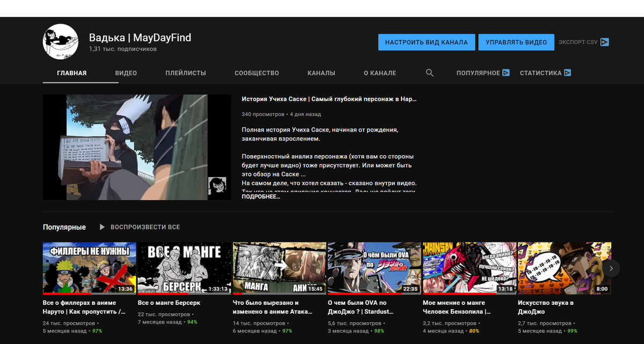This screenshot has width=644, height=344.
Task: Click the channel name Вадька | MayDayFind
Action: point(140,38)
